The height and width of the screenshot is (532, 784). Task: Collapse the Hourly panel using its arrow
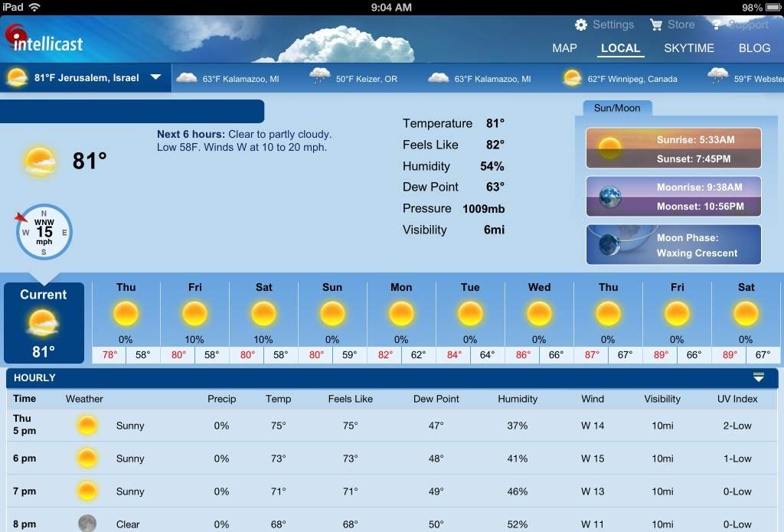point(758,377)
